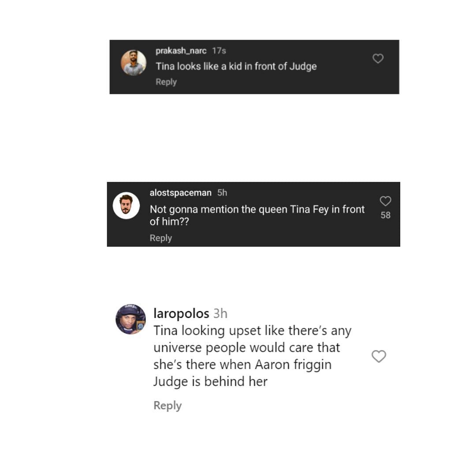The image size is (476, 476).
Task: Go to the laropolos username link
Action: coord(181,313)
